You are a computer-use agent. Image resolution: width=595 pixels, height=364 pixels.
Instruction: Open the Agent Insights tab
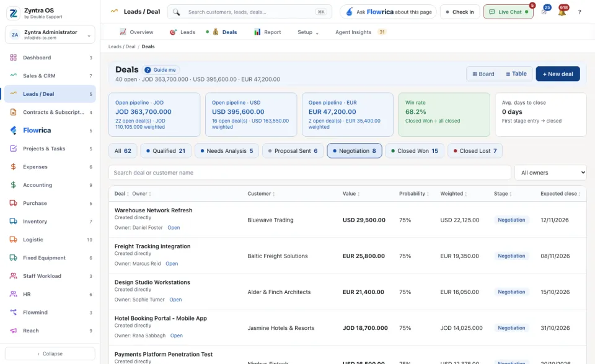(x=361, y=32)
